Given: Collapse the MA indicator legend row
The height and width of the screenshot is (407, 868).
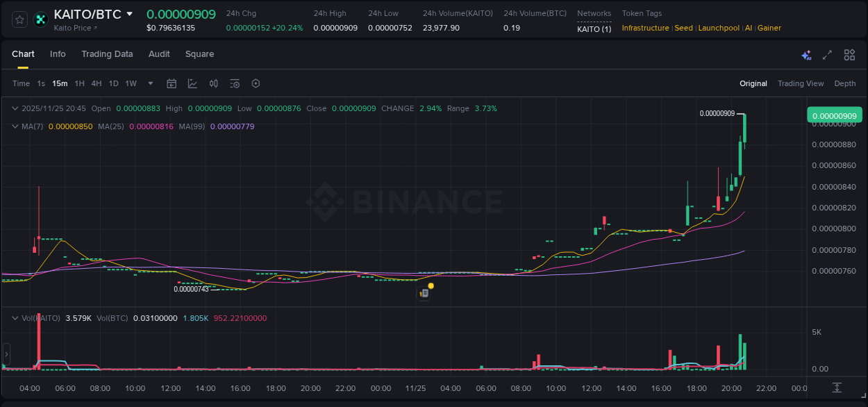Looking at the screenshot, I should click(15, 126).
